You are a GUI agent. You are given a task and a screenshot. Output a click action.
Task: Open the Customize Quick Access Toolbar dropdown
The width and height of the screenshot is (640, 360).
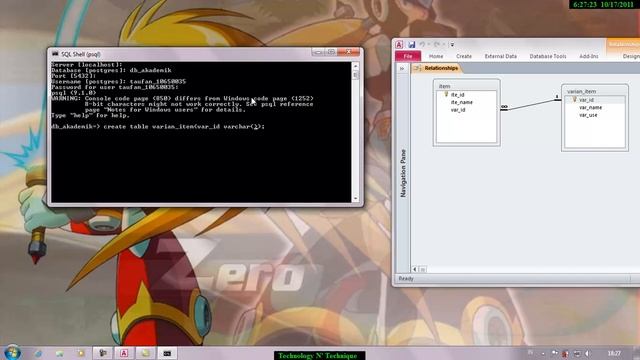452,44
